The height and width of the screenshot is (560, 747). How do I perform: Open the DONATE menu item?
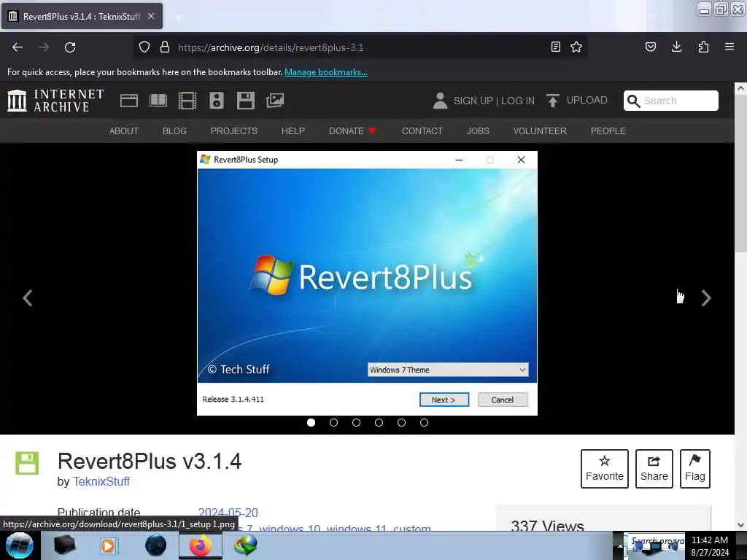[352, 131]
